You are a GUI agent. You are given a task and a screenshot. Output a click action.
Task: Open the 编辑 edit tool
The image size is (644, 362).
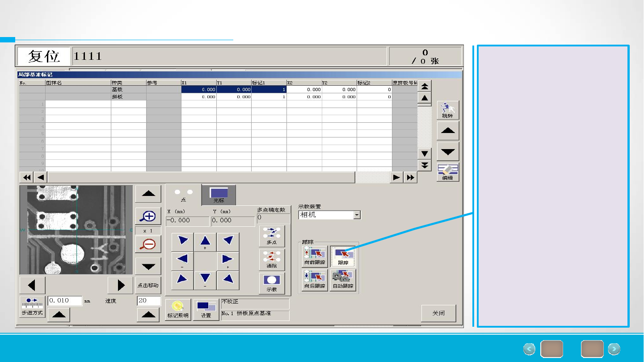[x=448, y=172]
